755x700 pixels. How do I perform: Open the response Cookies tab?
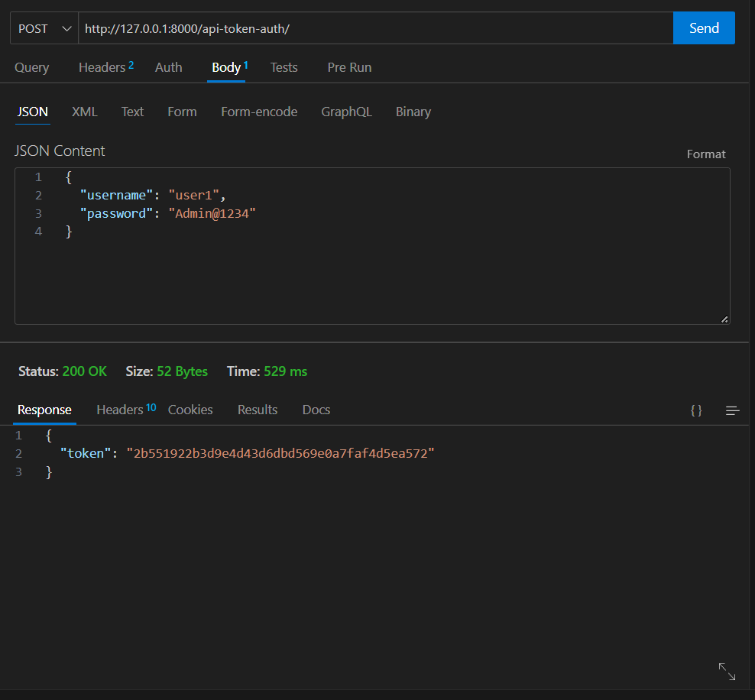190,410
